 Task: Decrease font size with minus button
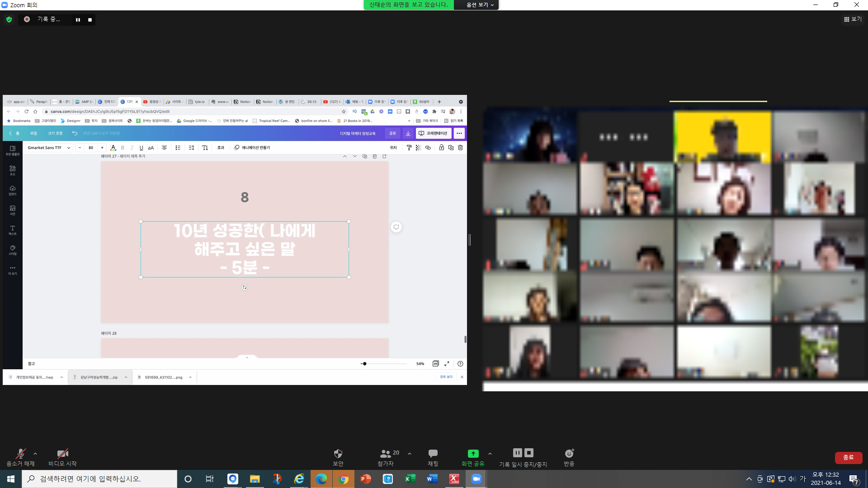point(80,148)
